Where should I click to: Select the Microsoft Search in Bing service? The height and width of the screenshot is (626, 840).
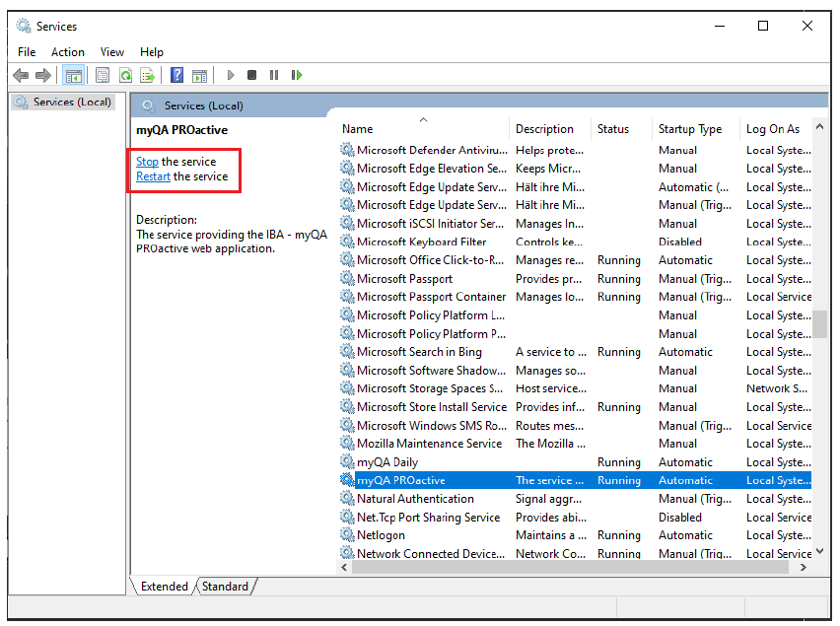click(576, 352)
